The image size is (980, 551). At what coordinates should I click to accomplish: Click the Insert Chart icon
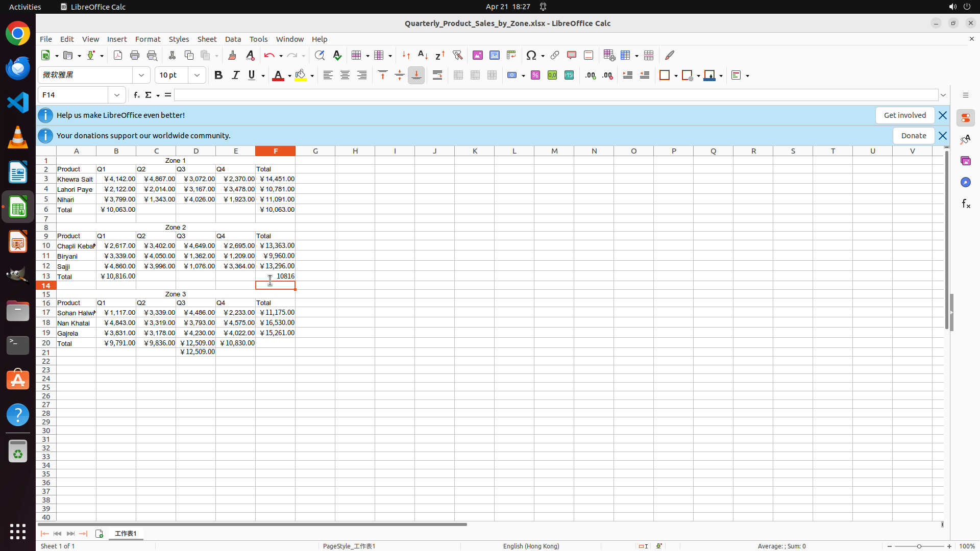click(494, 55)
